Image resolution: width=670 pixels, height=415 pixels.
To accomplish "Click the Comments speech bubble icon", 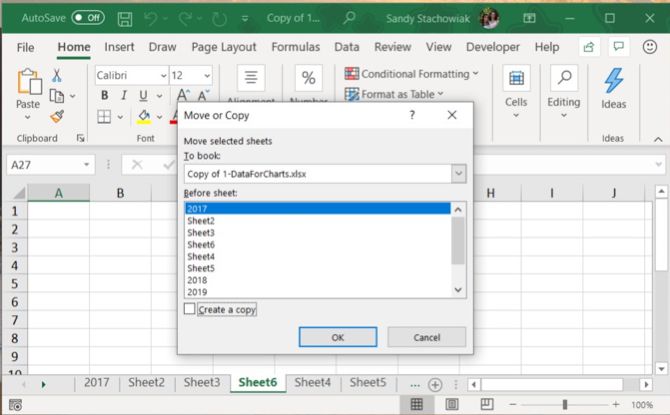I will (619, 46).
